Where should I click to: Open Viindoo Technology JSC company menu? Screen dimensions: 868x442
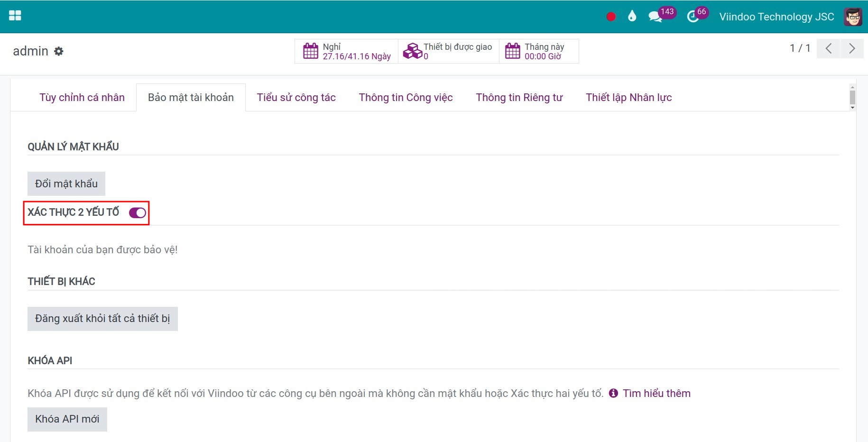pos(776,17)
